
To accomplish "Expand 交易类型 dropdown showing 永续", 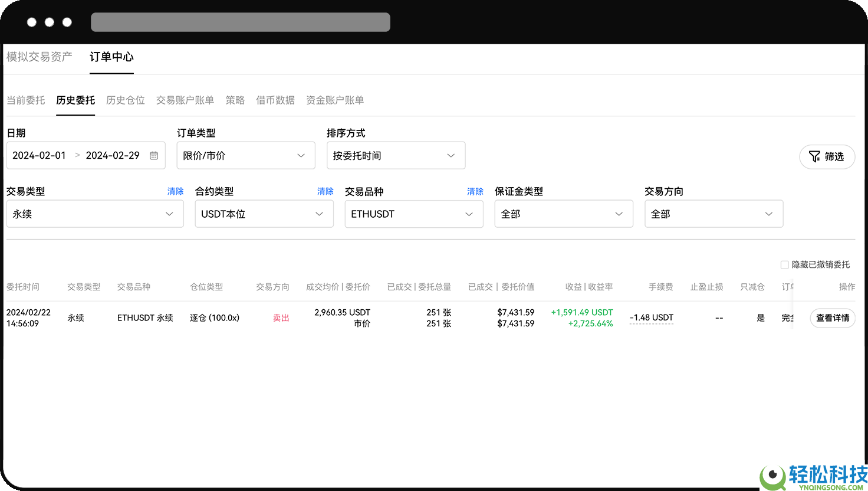I will pyautogui.click(x=95, y=214).
